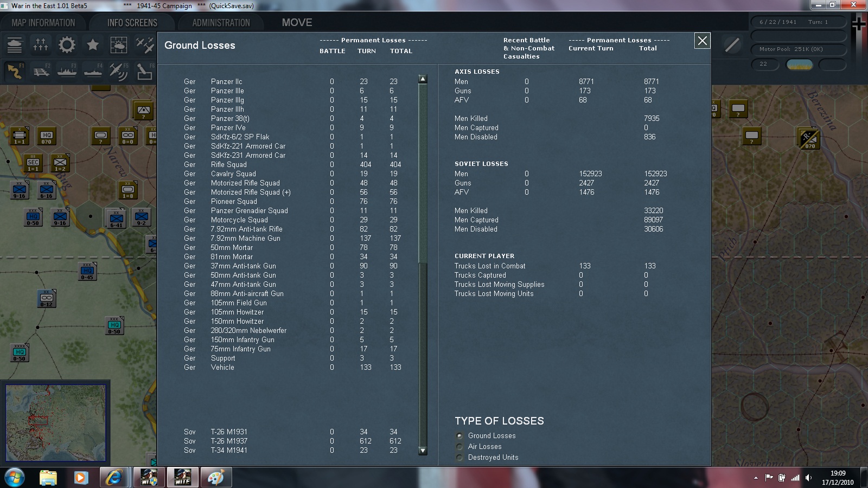The image size is (868, 488).
Task: Click the strategic minimap thumbnail
Action: [x=56, y=423]
